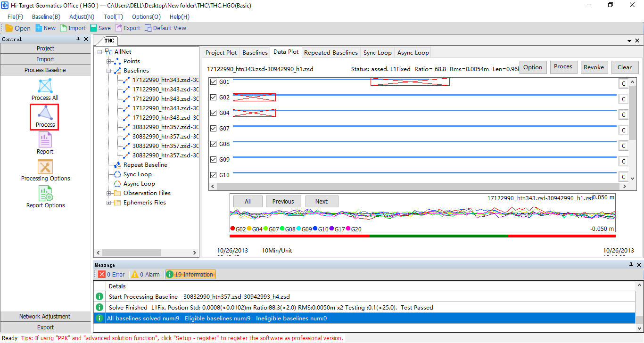
Task: Expand the Points tree node
Action: [x=109, y=61]
